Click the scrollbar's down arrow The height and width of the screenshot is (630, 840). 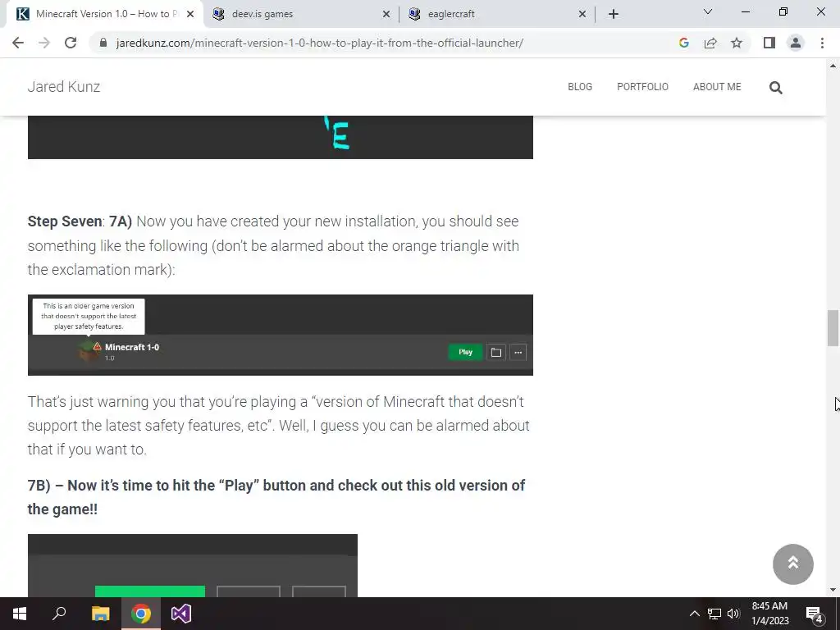pyautogui.click(x=833, y=590)
